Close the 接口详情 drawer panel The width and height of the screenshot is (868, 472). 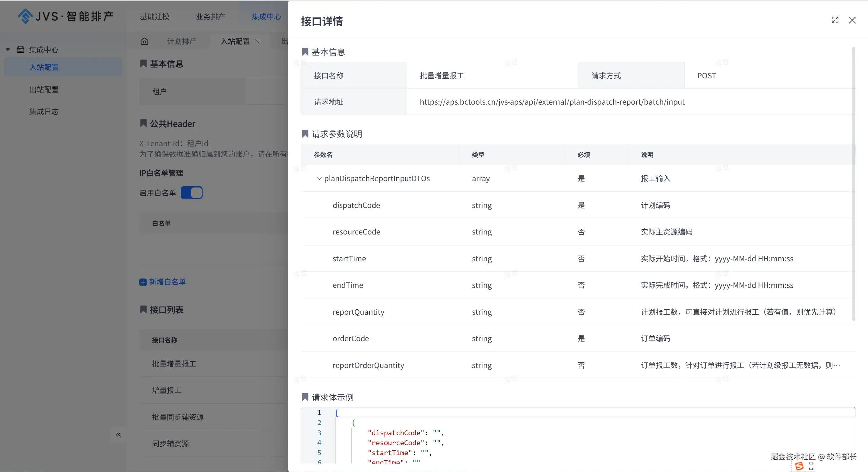852,20
